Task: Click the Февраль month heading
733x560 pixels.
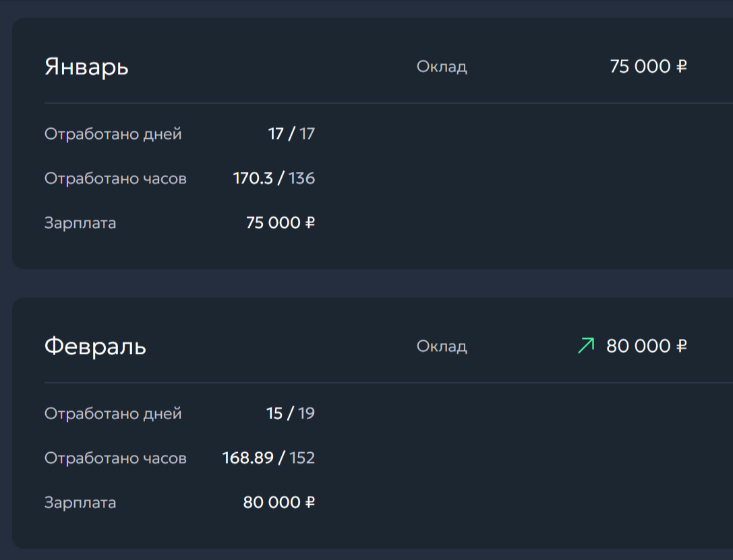Action: point(95,347)
